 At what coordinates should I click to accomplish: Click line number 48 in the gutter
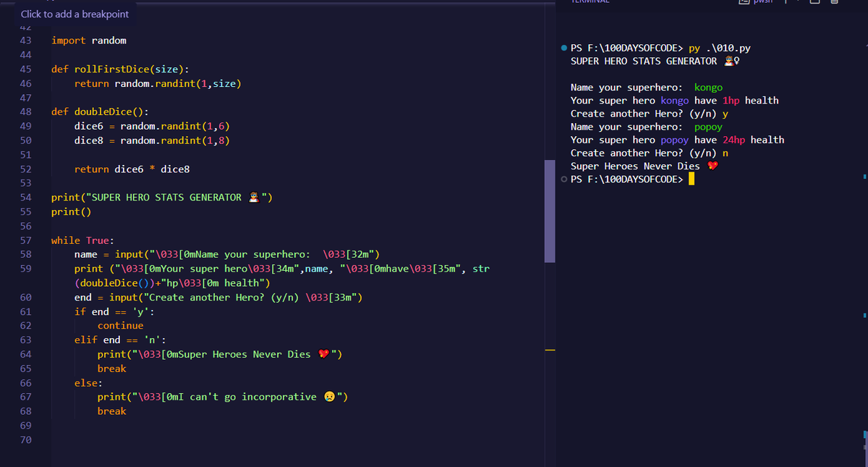(x=25, y=112)
